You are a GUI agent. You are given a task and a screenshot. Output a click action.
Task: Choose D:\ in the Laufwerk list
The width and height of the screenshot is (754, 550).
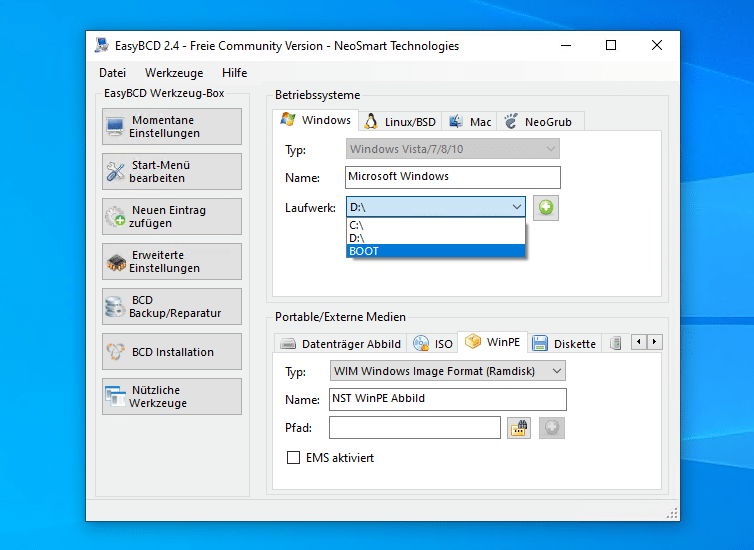point(436,238)
